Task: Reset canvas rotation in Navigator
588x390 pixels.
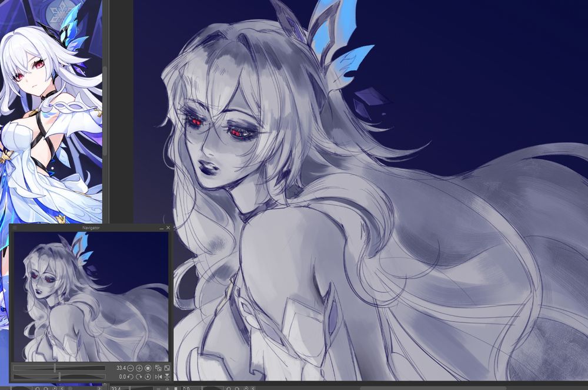Action: (x=148, y=376)
